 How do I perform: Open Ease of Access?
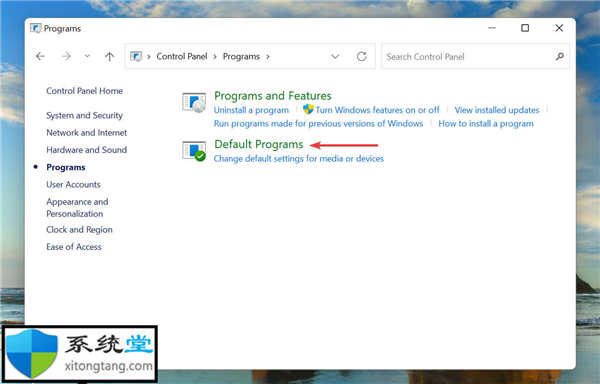74,247
